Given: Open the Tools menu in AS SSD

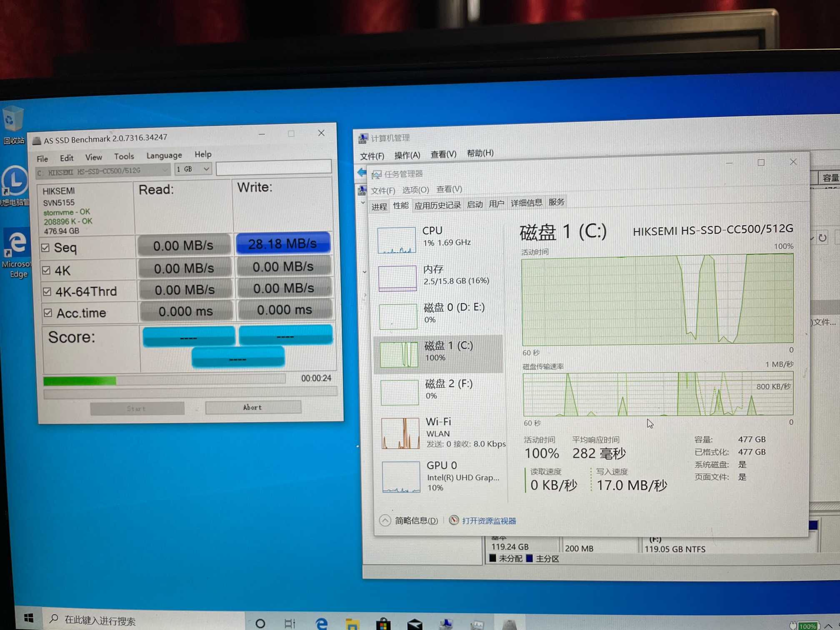Looking at the screenshot, I should coord(124,156).
